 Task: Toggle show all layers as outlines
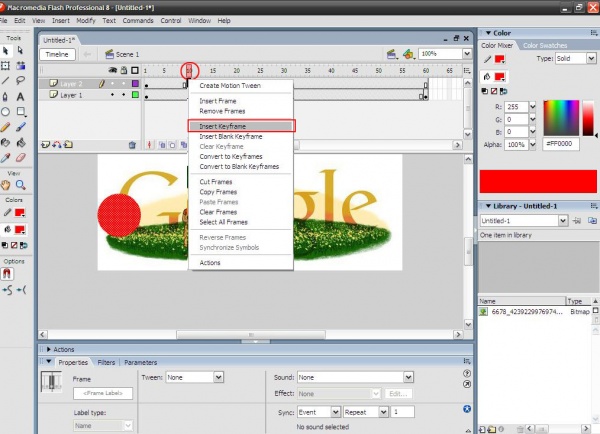135,70
